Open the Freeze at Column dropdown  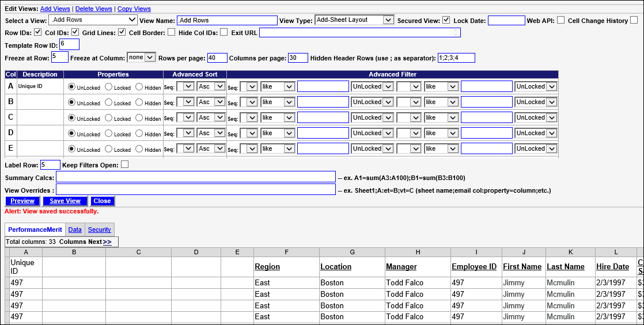point(142,58)
